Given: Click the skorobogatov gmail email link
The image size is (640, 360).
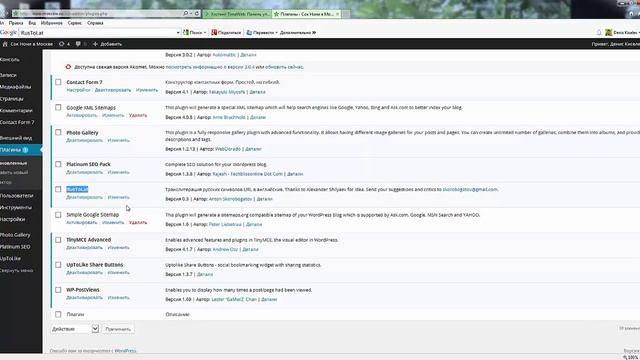Looking at the screenshot, I should coord(470,189).
